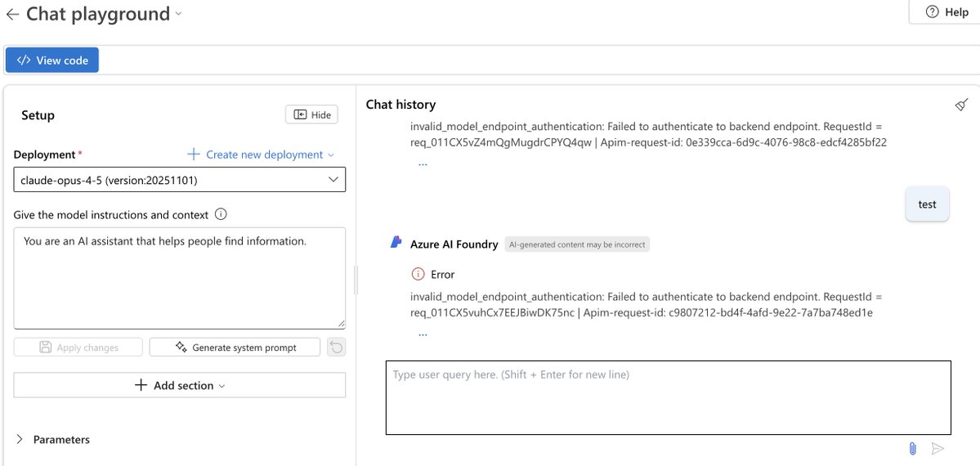The image size is (980, 466).
Task: Click the panel splitter handle between Setup and chat
Action: [x=356, y=280]
